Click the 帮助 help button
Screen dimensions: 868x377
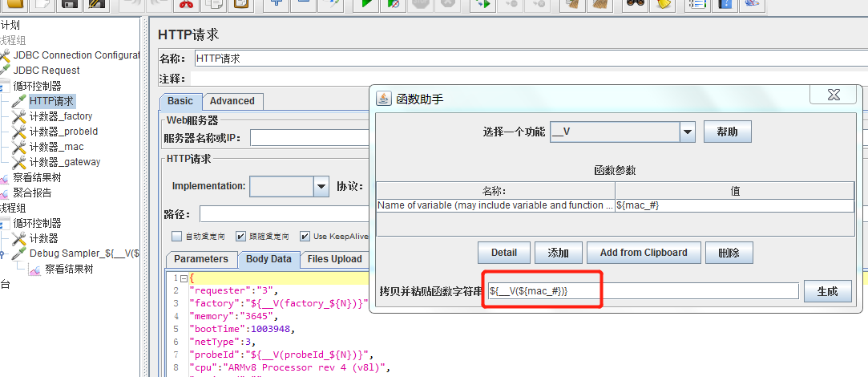[728, 132]
